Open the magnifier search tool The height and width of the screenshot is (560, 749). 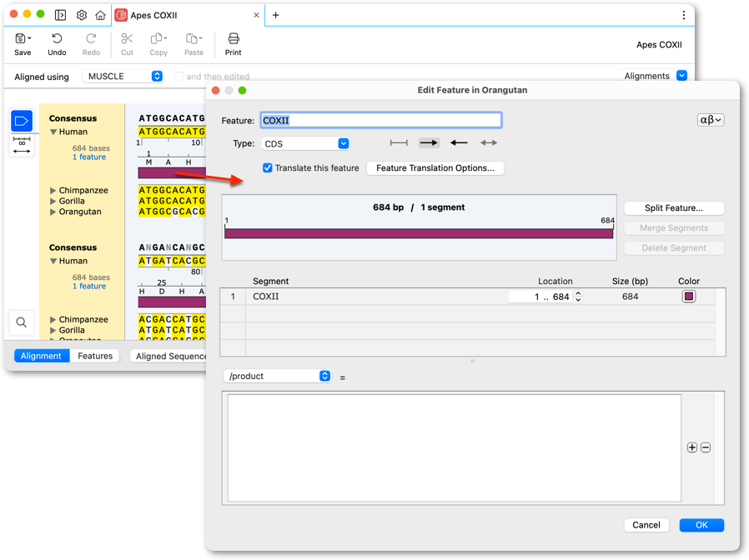tap(22, 322)
